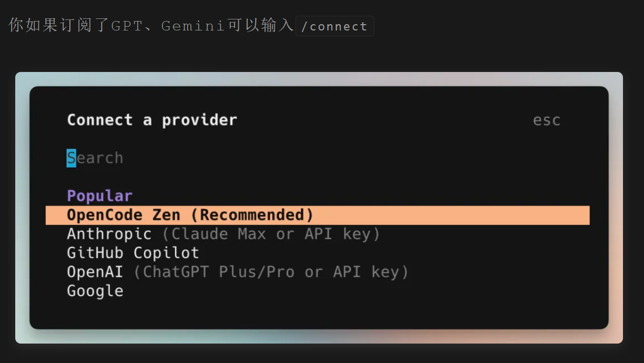Click the word "Zen" in the highlighted row
This screenshot has height=363, width=644.
click(x=166, y=215)
